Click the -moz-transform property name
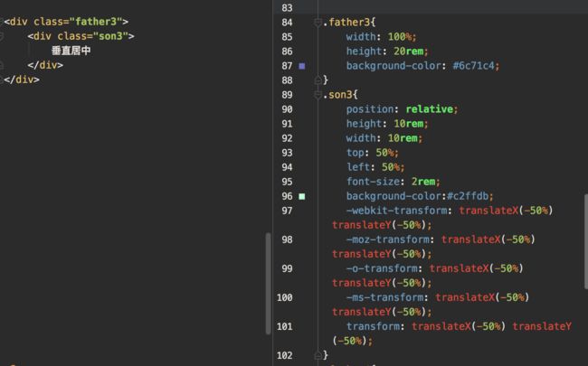588x366 pixels. click(387, 239)
